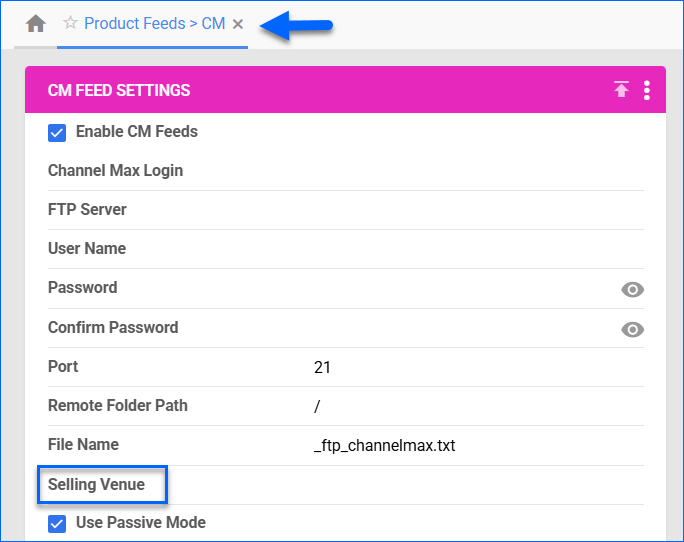Screen dimensions: 684x542
Task: Click the Confirm Password input field
Action: click(460, 328)
